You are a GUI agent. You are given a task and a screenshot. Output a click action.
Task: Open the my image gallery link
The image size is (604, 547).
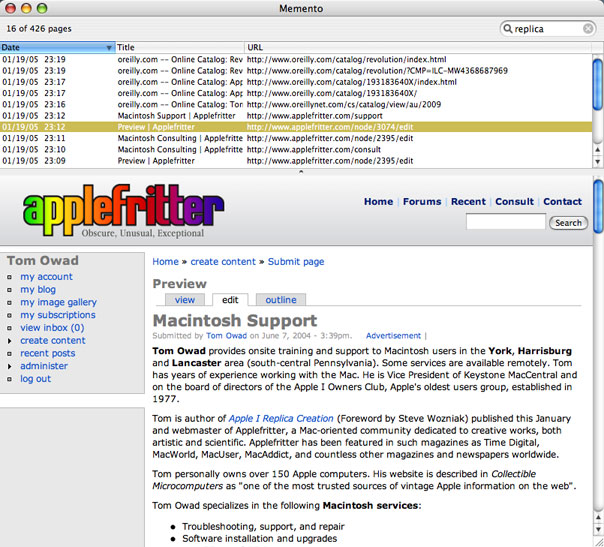58,302
